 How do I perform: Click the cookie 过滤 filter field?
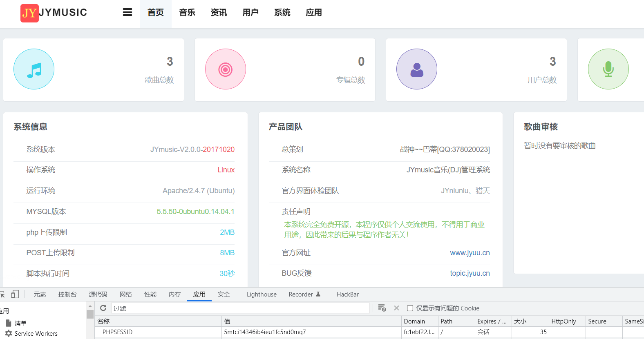(240, 308)
